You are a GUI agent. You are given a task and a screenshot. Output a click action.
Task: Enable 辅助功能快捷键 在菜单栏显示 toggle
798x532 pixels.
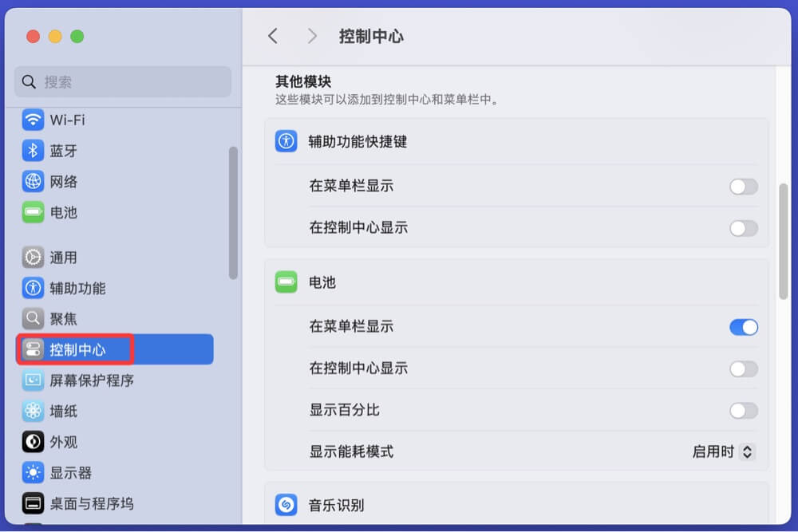743,187
